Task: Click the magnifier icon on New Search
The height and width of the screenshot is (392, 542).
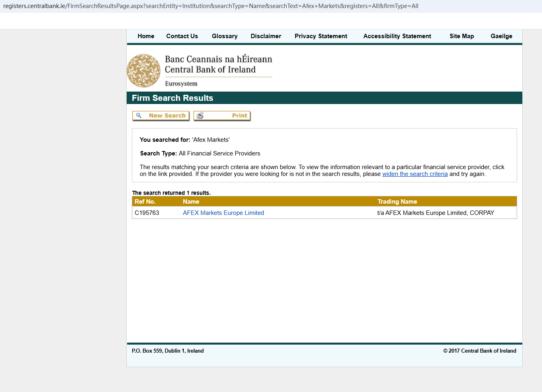Action: (x=139, y=116)
